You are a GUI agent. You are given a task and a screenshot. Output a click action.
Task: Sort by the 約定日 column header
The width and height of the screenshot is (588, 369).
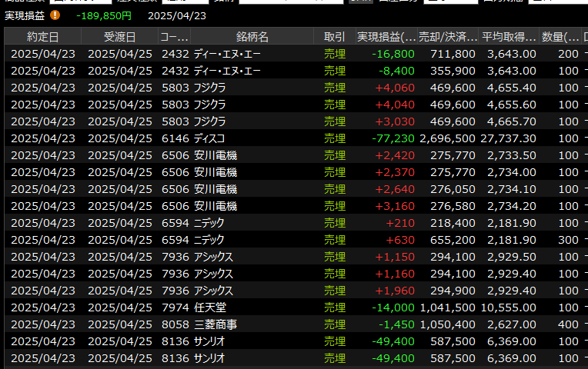click(x=42, y=37)
